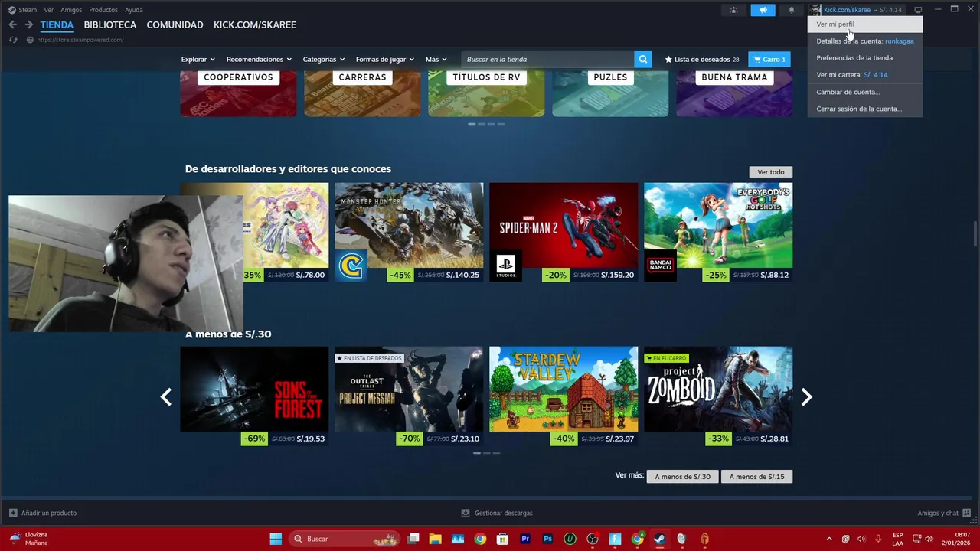Open the Spider-Man 2 game card

pyautogui.click(x=563, y=232)
